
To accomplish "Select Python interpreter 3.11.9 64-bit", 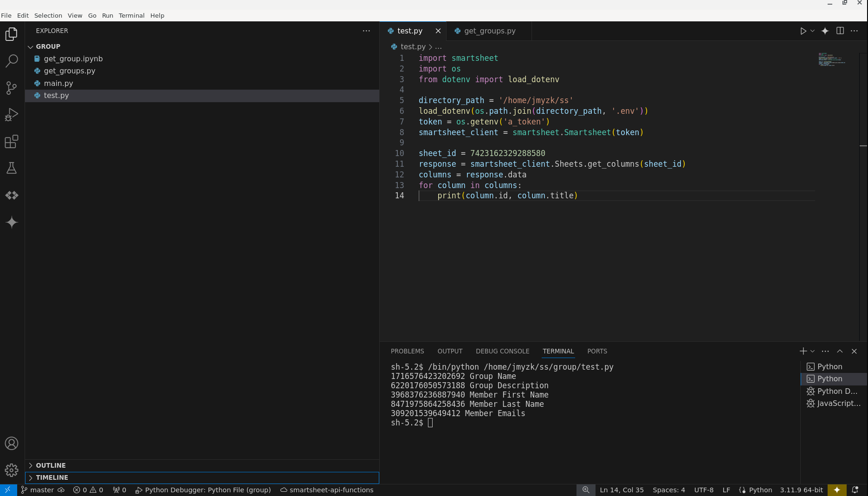I will coord(801,490).
